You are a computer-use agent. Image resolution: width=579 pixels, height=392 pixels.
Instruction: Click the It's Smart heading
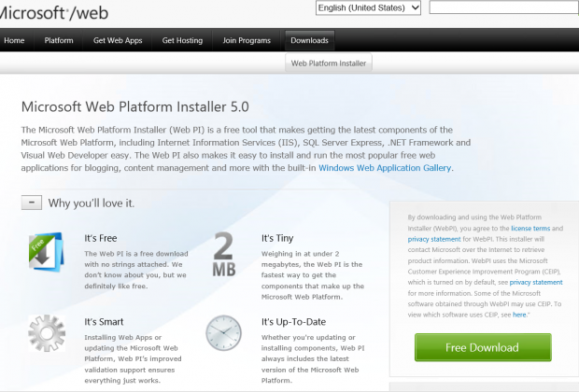104,322
